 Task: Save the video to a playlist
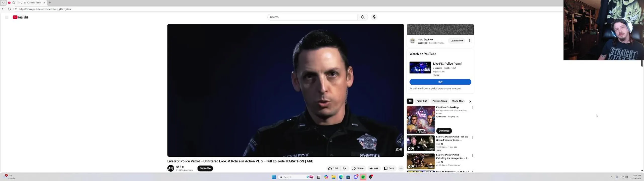pos(389,168)
